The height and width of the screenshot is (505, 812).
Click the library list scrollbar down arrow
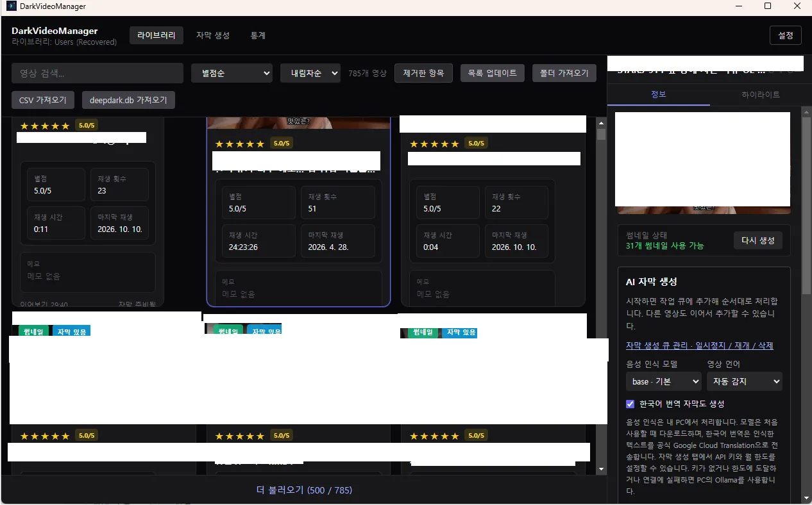tap(601, 469)
